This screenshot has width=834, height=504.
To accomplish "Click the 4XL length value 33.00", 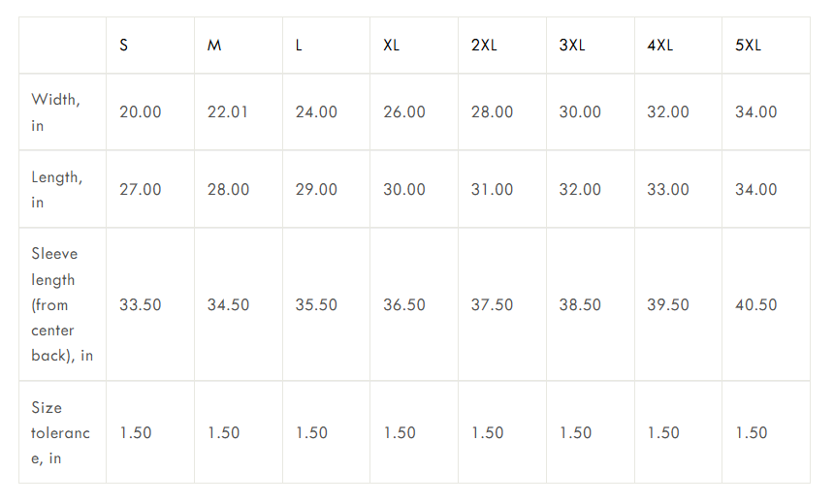I will (668, 190).
